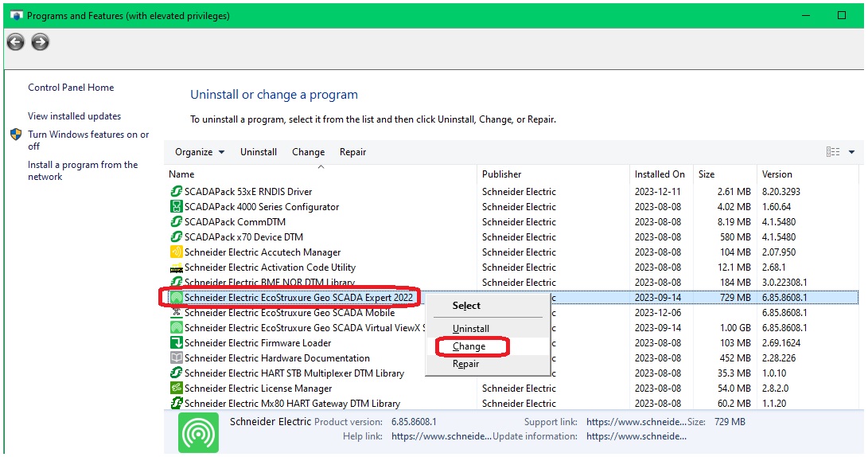Select SCADAPack 53xE RNDIS Driver row name
This screenshot has height=457, width=868.
point(248,192)
